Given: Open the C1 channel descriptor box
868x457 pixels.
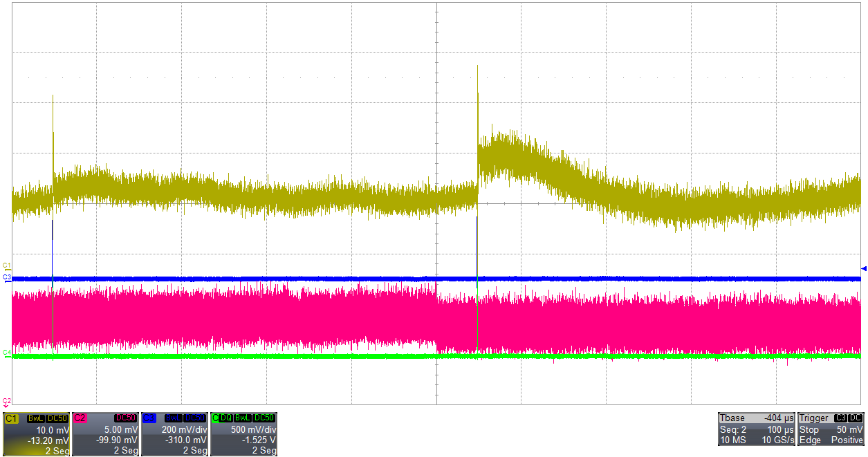Looking at the screenshot, I should (x=36, y=434).
